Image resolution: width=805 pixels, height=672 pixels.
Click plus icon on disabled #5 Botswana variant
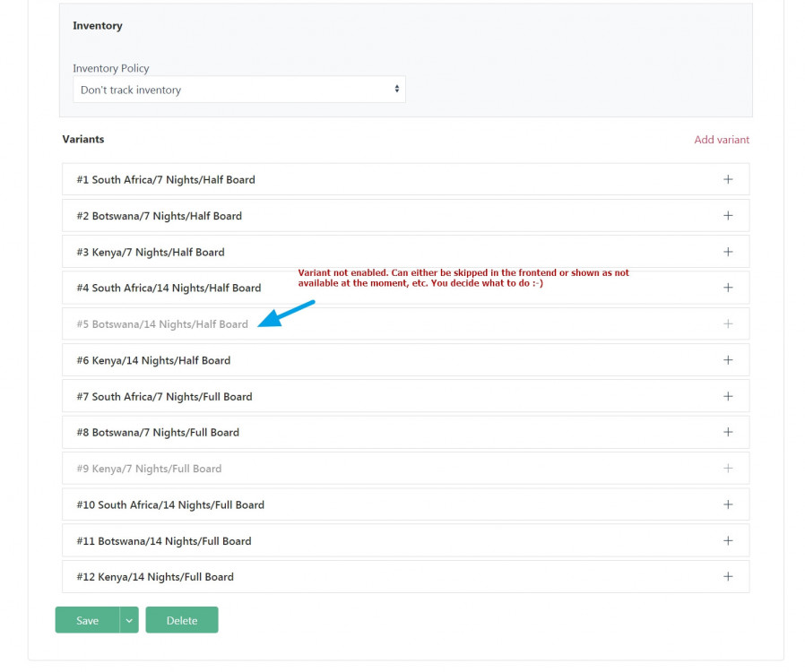(x=728, y=324)
